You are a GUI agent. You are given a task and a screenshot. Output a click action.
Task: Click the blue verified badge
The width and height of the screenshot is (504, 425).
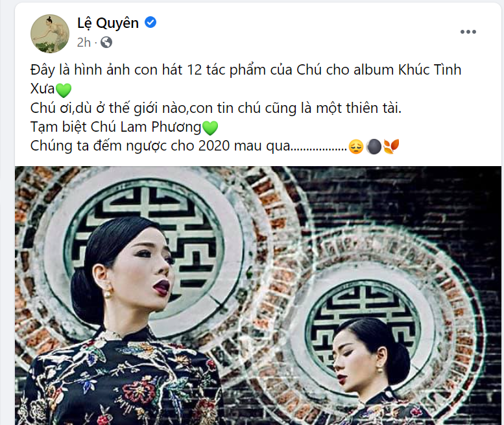(150, 23)
